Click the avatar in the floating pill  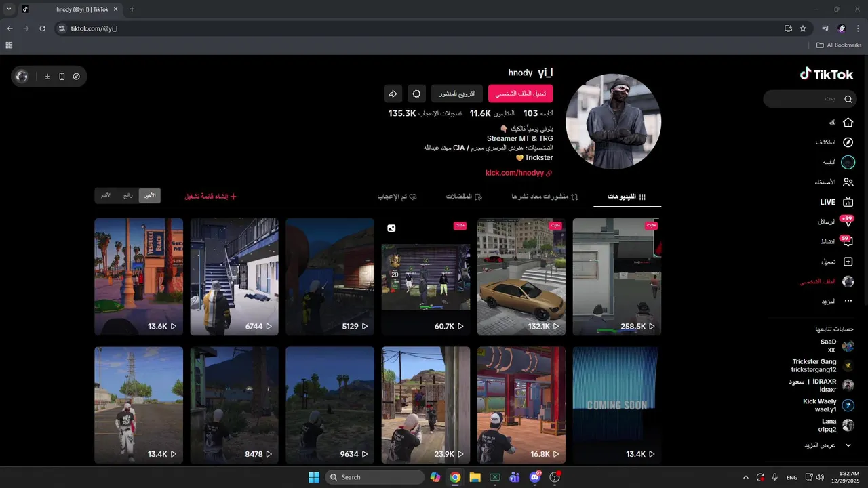point(22,77)
